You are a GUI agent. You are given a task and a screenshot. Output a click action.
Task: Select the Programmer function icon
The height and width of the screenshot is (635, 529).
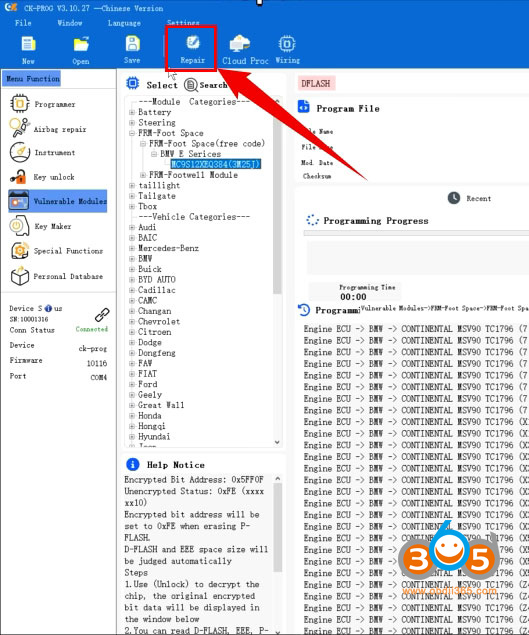click(x=19, y=104)
